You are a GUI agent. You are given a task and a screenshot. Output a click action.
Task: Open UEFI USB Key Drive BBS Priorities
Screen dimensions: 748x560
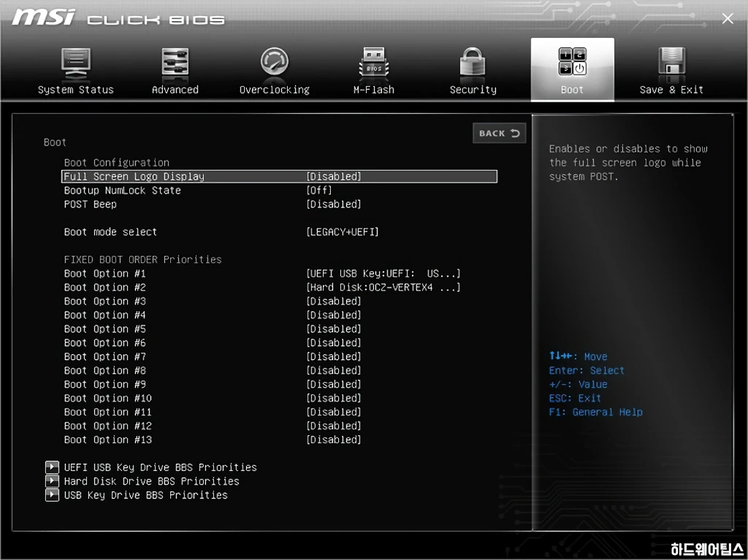(x=160, y=467)
